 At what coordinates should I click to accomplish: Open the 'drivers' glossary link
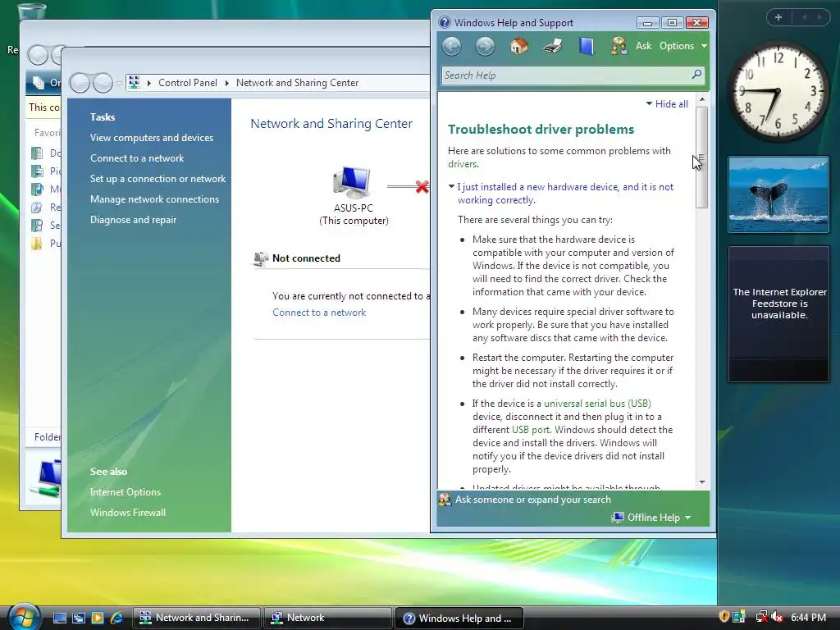pos(463,164)
